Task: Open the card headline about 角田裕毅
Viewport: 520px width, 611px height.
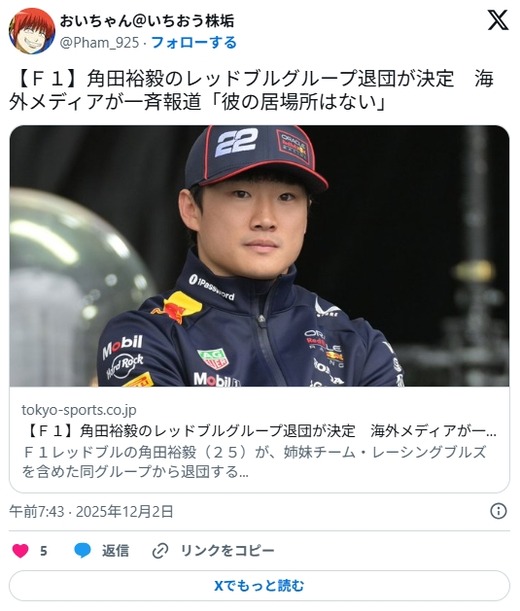Action: point(259,431)
